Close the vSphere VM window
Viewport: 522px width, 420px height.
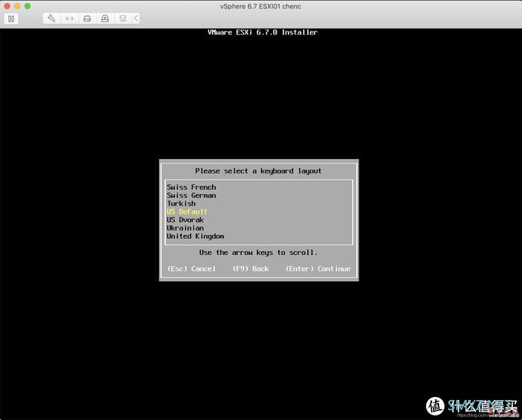(x=7, y=6)
